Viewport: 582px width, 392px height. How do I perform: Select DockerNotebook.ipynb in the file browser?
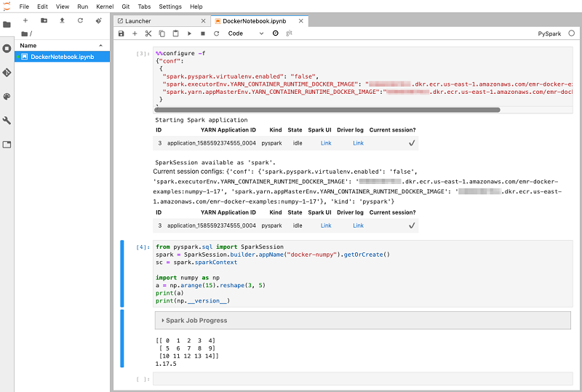click(61, 57)
